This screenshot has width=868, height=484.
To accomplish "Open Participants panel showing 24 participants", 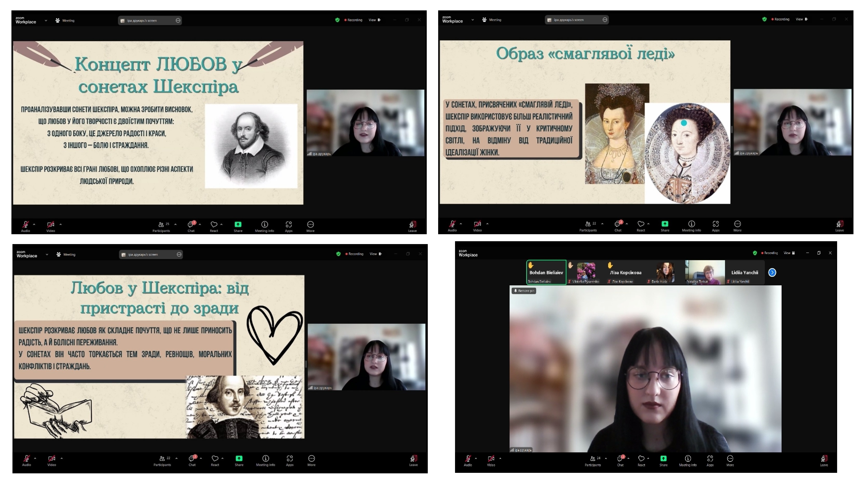I will (593, 459).
